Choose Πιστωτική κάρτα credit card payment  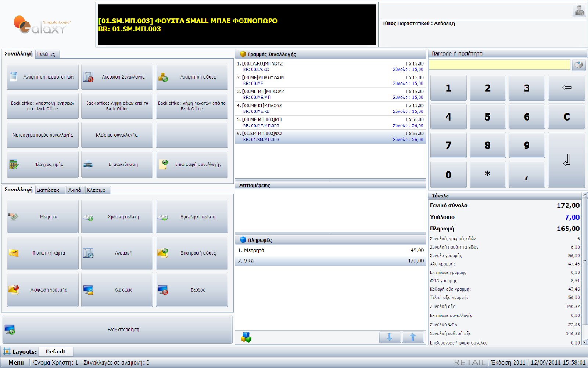(x=43, y=253)
